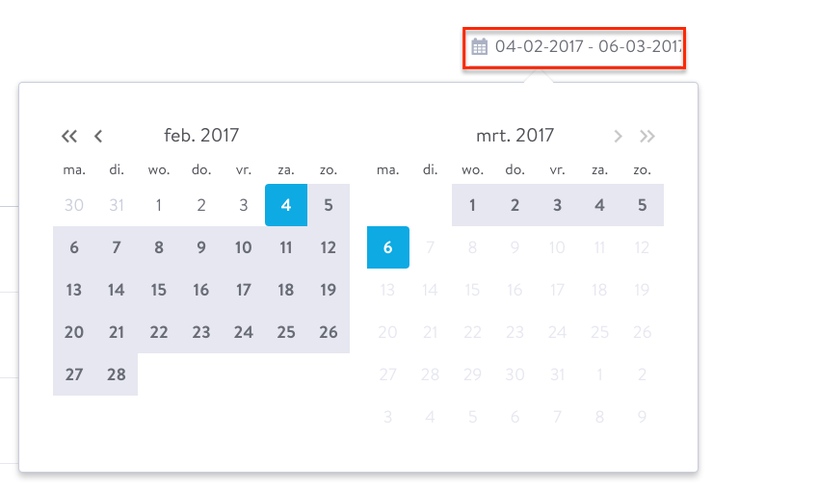Choose March 5 in the right calendar
Viewport: 818px width, 489px height.
pyautogui.click(x=642, y=205)
